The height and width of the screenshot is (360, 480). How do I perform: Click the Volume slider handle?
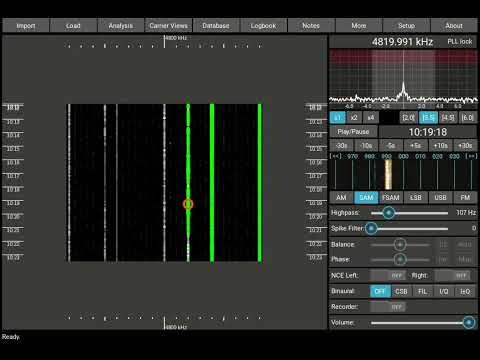pyautogui.click(x=469, y=322)
